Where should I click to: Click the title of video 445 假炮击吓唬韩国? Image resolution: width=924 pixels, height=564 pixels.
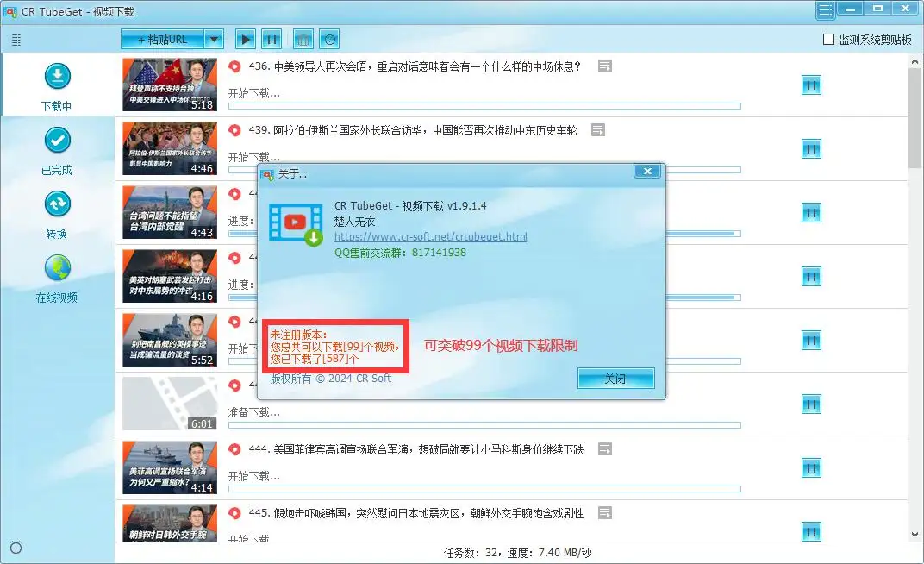tap(416, 513)
